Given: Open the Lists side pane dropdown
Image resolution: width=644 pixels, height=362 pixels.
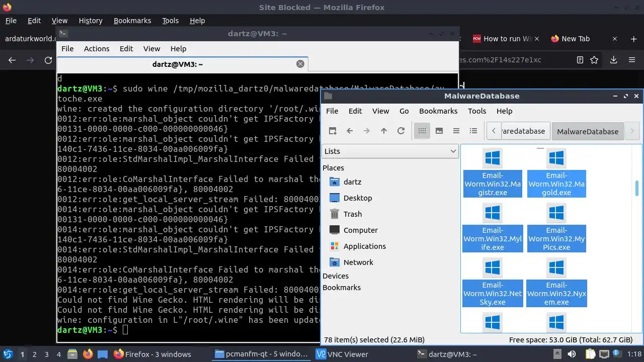Looking at the screenshot, I should click(x=390, y=151).
